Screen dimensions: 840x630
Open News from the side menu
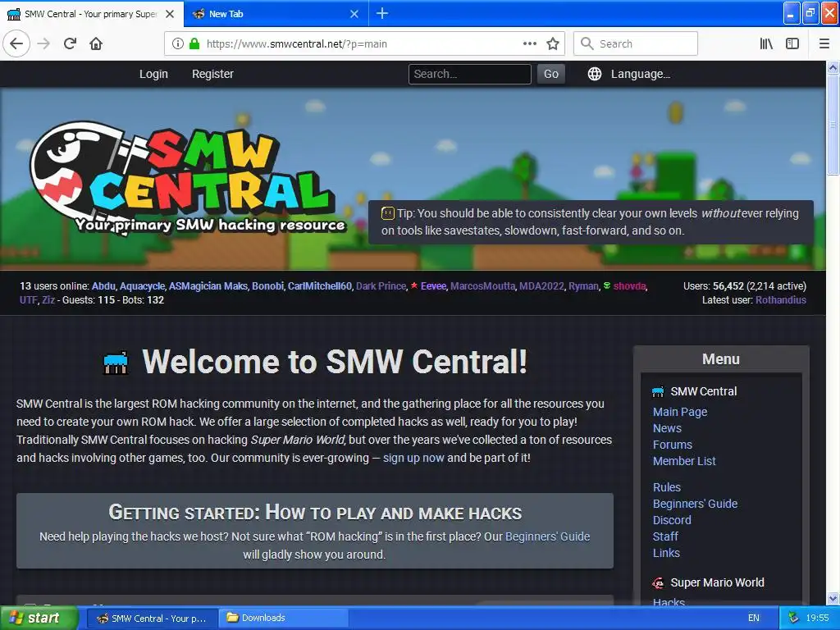pyautogui.click(x=667, y=428)
